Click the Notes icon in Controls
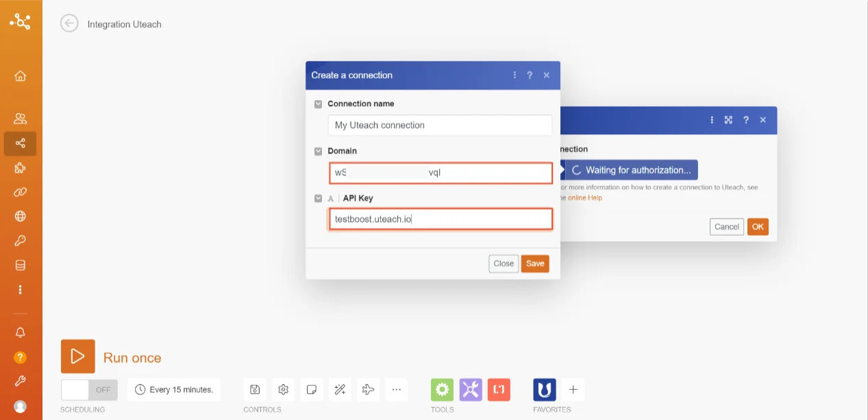Image resolution: width=868 pixels, height=420 pixels. pos(311,389)
